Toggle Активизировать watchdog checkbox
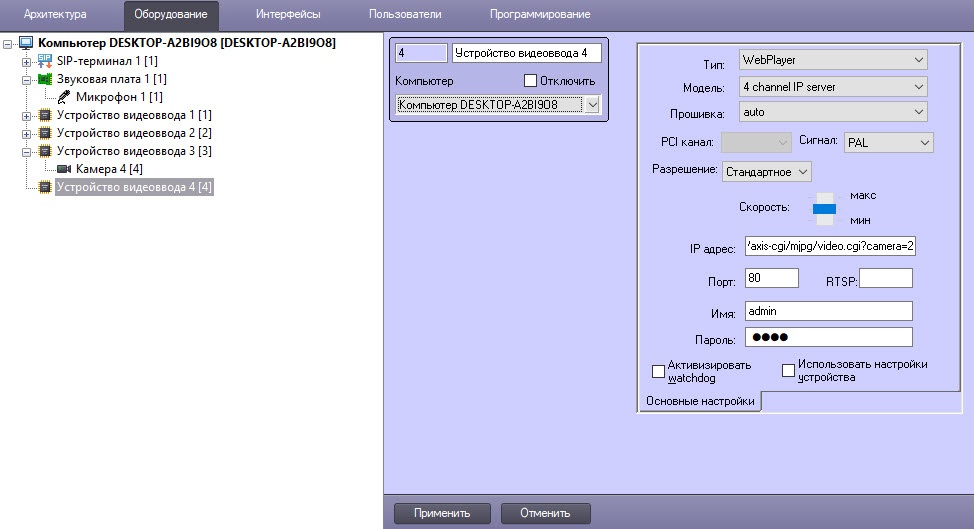The height and width of the screenshot is (529, 974). [658, 371]
